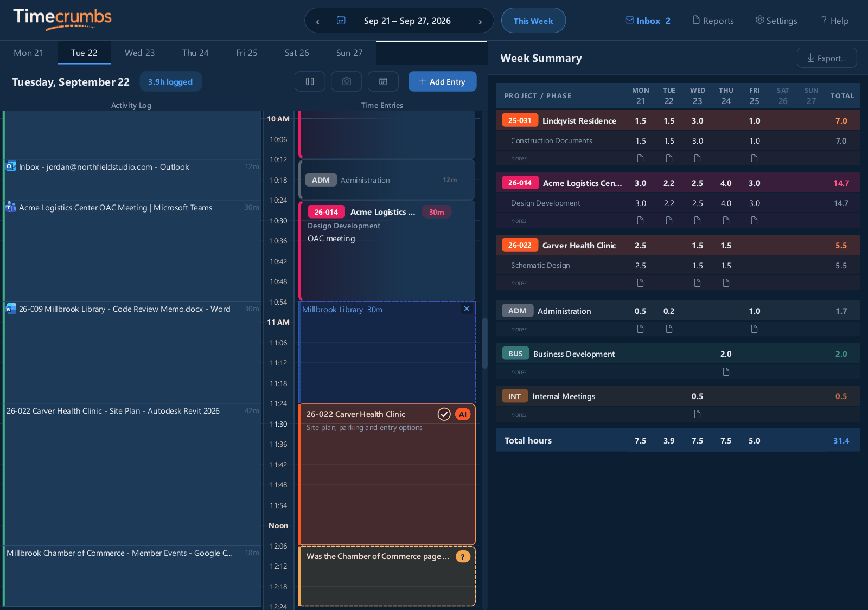Switch to the Wed 23 tab

coord(139,53)
